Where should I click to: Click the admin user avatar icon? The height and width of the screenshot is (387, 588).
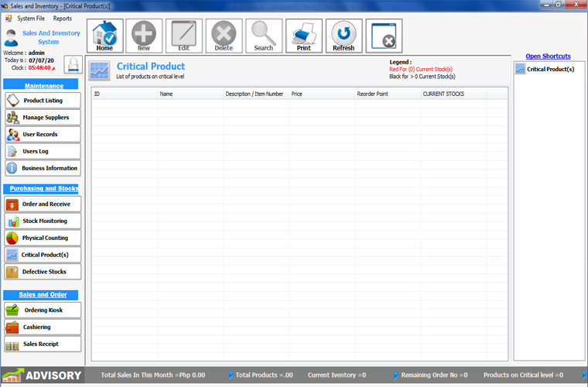(12, 38)
